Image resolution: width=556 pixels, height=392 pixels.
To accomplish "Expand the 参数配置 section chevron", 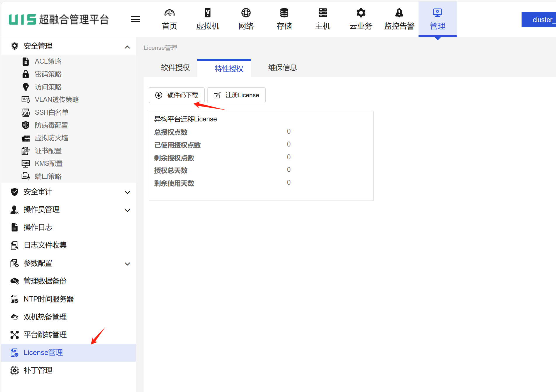I will pyautogui.click(x=127, y=264).
